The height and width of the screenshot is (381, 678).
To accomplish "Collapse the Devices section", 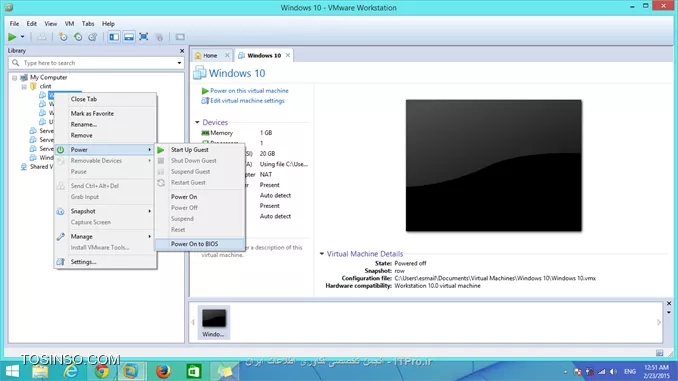I will tap(197, 122).
